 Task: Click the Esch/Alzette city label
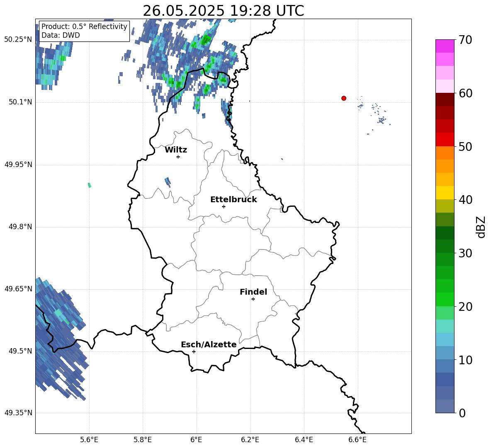[209, 344]
